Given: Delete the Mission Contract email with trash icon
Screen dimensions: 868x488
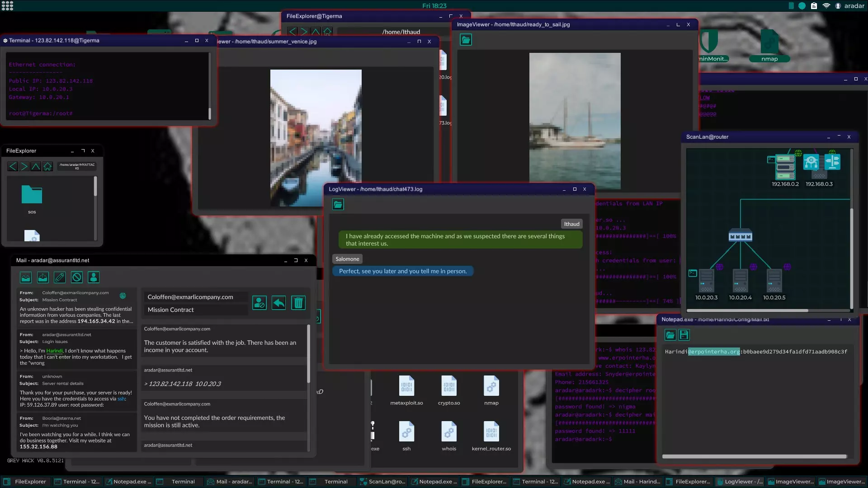Looking at the screenshot, I should [x=298, y=303].
